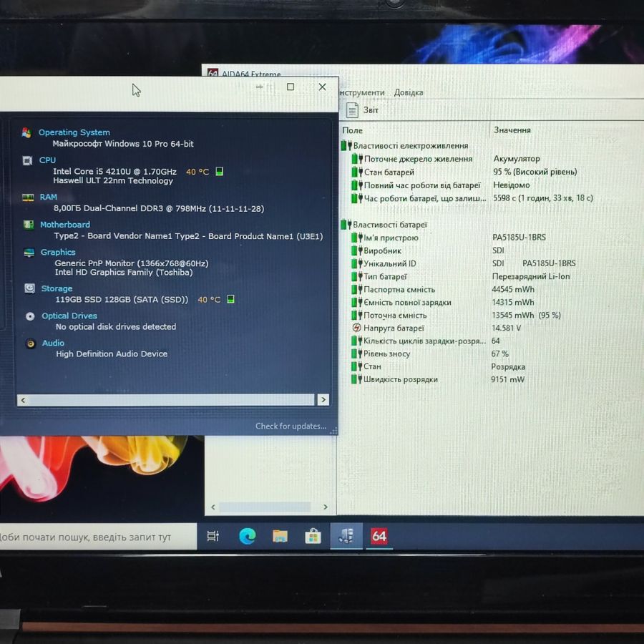Maximize the Speccy window
This screenshot has height=644, width=644.
click(x=291, y=87)
